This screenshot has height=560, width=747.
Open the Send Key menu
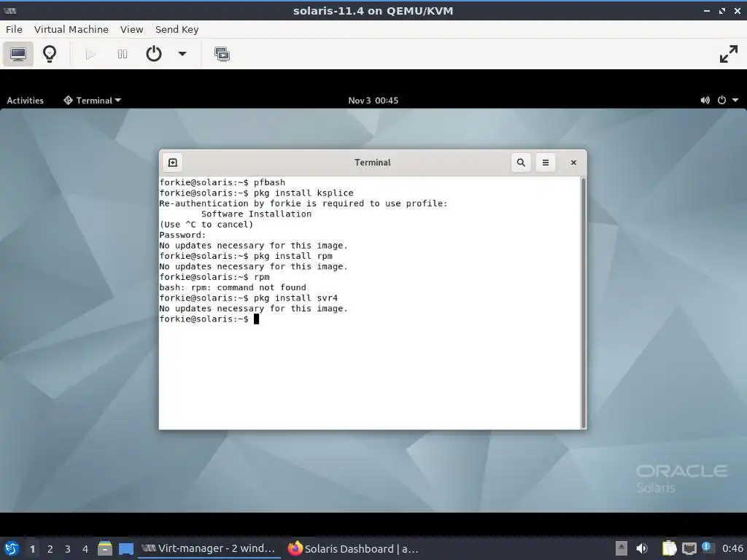pos(177,29)
